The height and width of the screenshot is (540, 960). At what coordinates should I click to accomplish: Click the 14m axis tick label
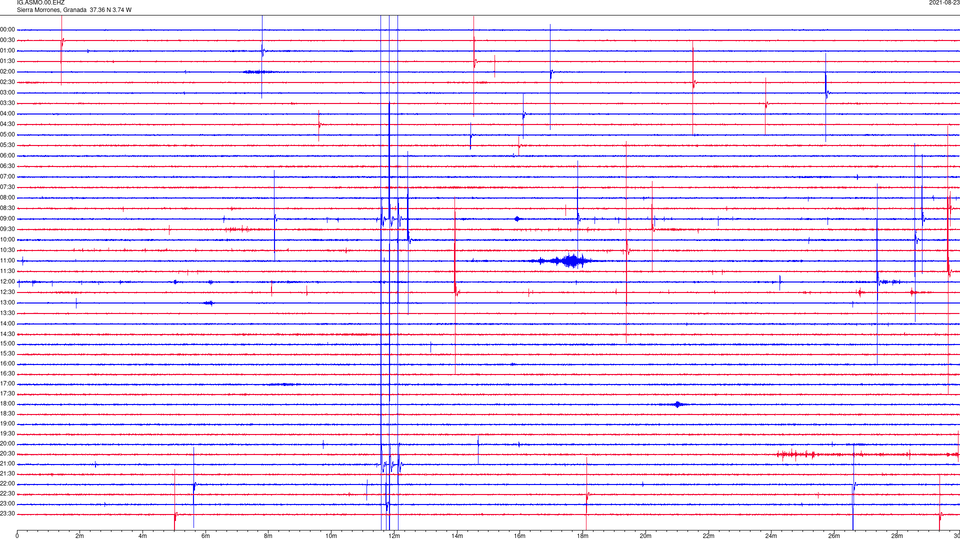457,536
